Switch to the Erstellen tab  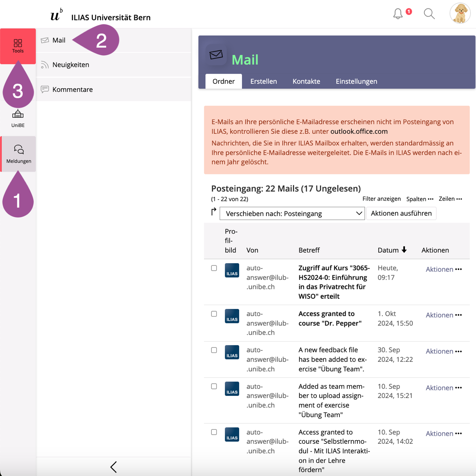coord(263,81)
